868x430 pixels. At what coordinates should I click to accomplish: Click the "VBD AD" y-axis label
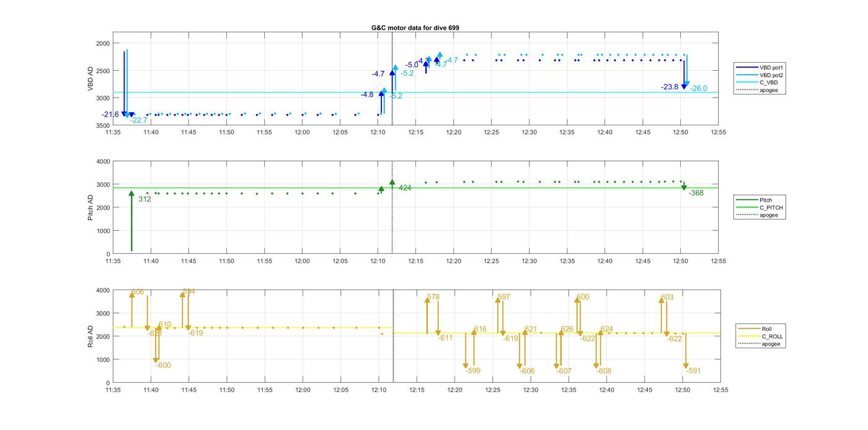[x=90, y=79]
